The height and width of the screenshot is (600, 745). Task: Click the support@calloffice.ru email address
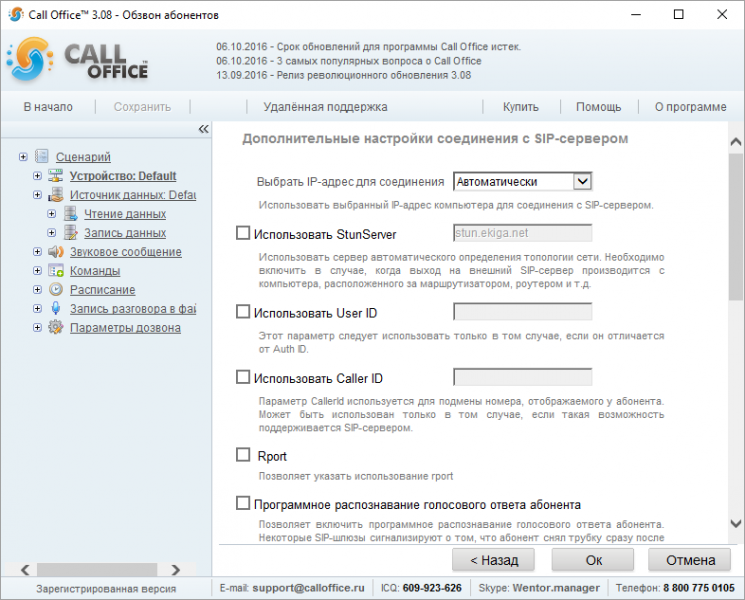pyautogui.click(x=308, y=588)
